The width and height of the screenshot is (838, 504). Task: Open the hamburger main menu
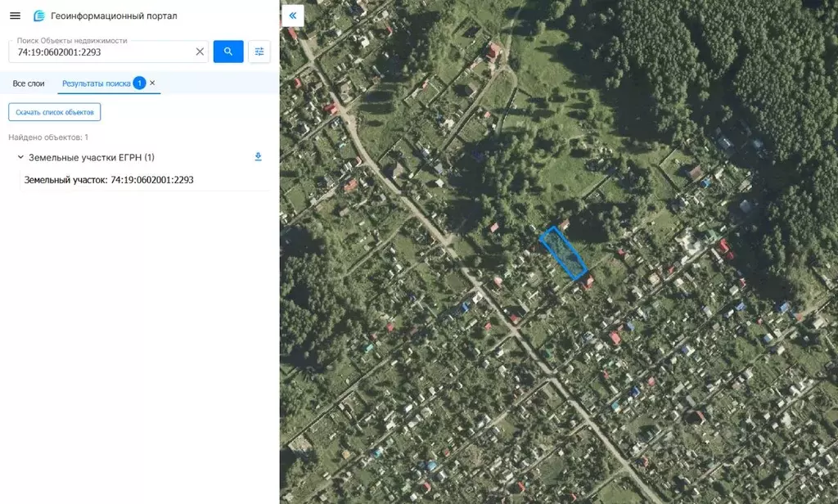pyautogui.click(x=15, y=16)
